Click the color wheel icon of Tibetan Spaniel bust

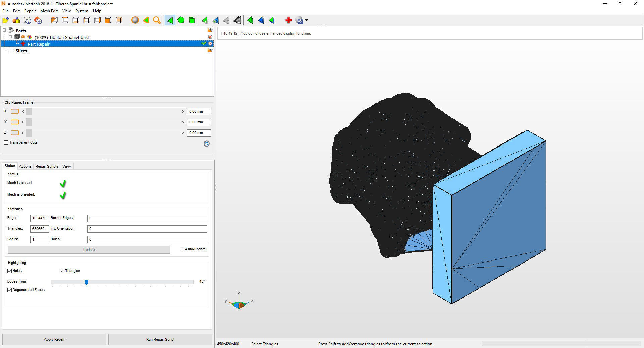[30, 37]
